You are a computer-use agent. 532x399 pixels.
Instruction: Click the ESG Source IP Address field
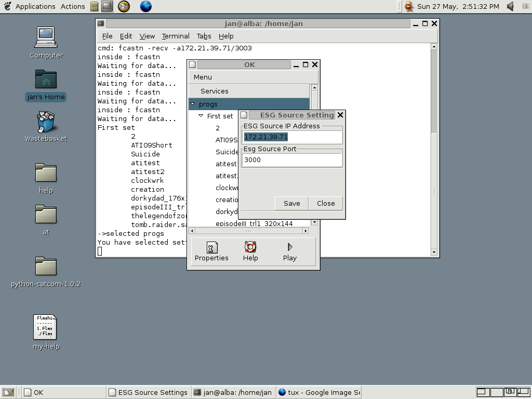292,137
